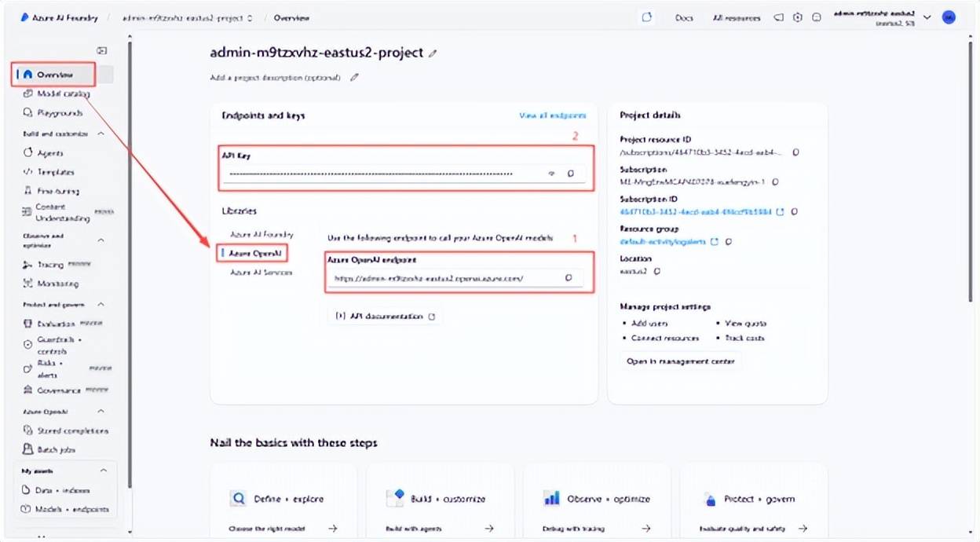Open the Model catalog sidebar item
Image resolution: width=980 pixels, height=542 pixels.
63,93
